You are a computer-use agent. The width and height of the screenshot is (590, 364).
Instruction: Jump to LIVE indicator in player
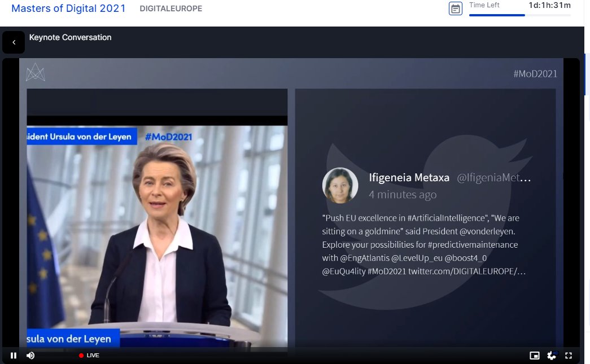(x=89, y=356)
